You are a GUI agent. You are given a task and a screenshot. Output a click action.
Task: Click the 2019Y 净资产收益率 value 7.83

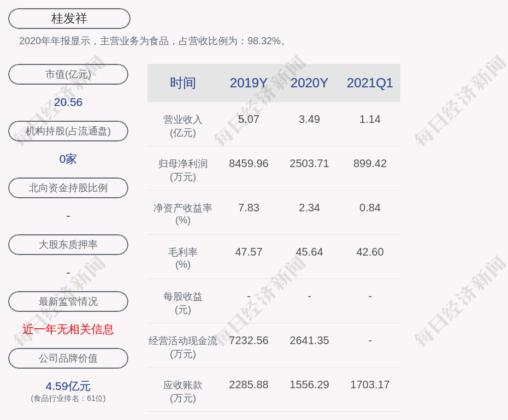click(249, 208)
